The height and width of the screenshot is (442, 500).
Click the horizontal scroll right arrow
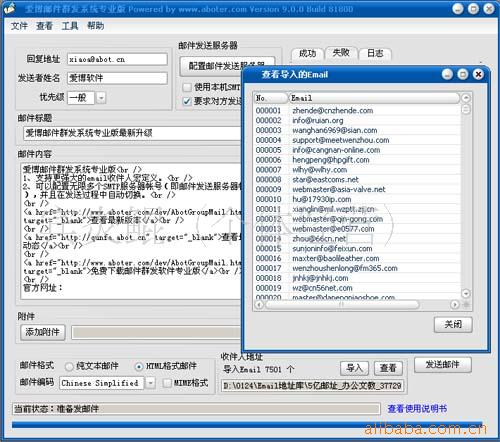click(x=454, y=304)
